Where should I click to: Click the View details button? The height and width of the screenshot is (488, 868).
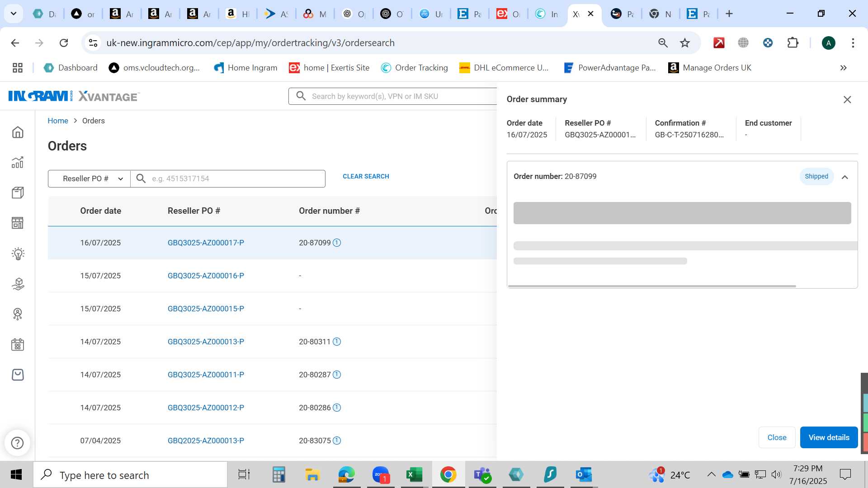pos(829,437)
